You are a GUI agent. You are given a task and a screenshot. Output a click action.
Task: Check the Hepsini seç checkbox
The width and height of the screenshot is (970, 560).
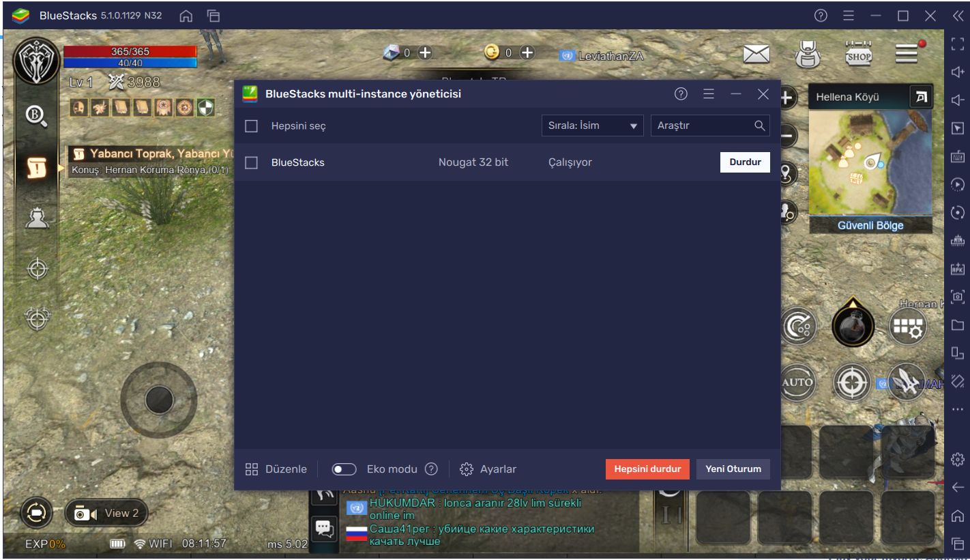tap(251, 126)
